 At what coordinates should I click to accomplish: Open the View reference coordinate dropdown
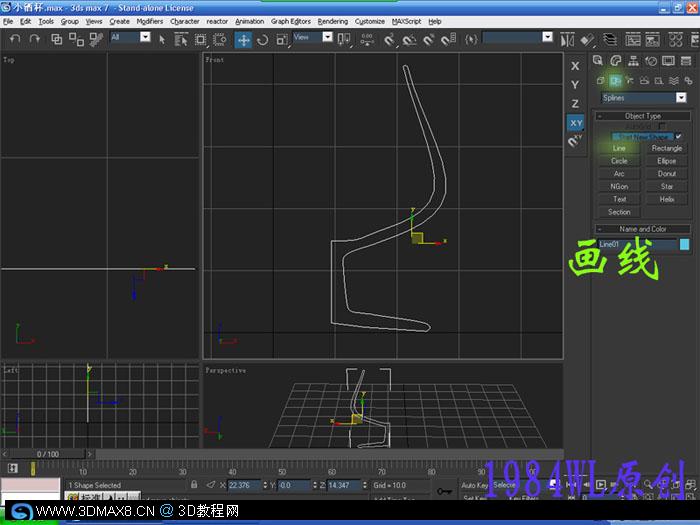point(327,37)
